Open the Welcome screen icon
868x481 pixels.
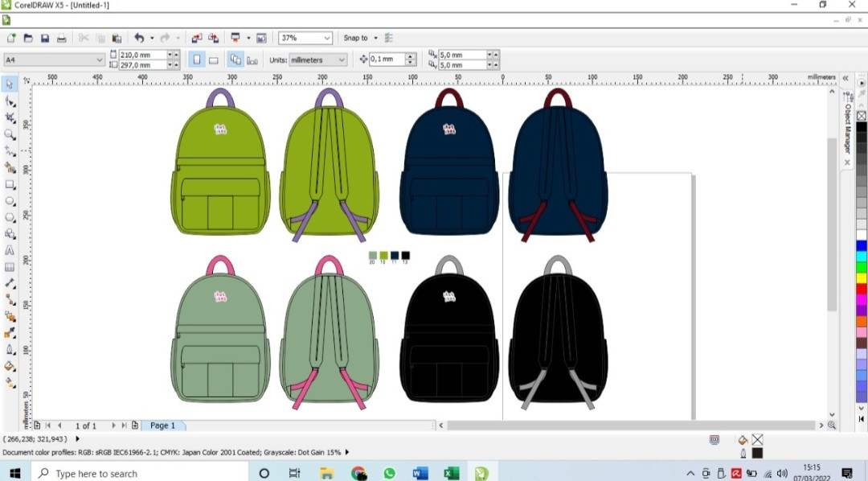point(261,38)
